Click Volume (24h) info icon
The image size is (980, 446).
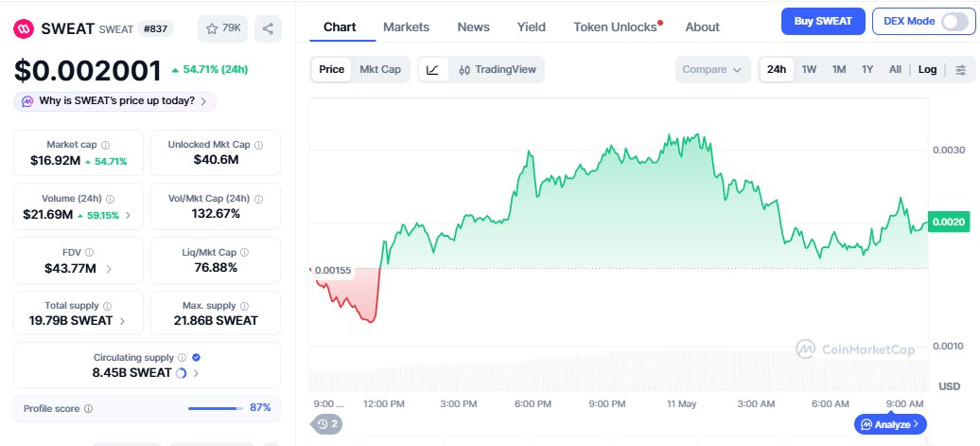click(110, 199)
